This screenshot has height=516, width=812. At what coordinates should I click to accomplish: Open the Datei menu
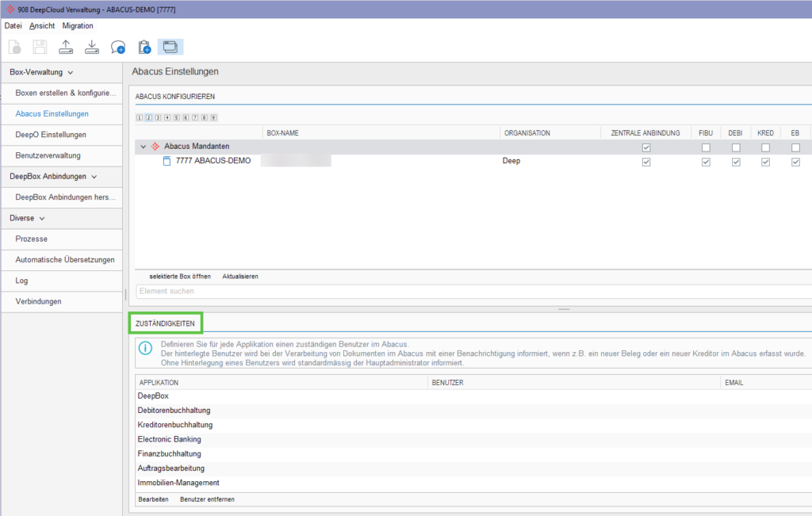click(x=13, y=25)
